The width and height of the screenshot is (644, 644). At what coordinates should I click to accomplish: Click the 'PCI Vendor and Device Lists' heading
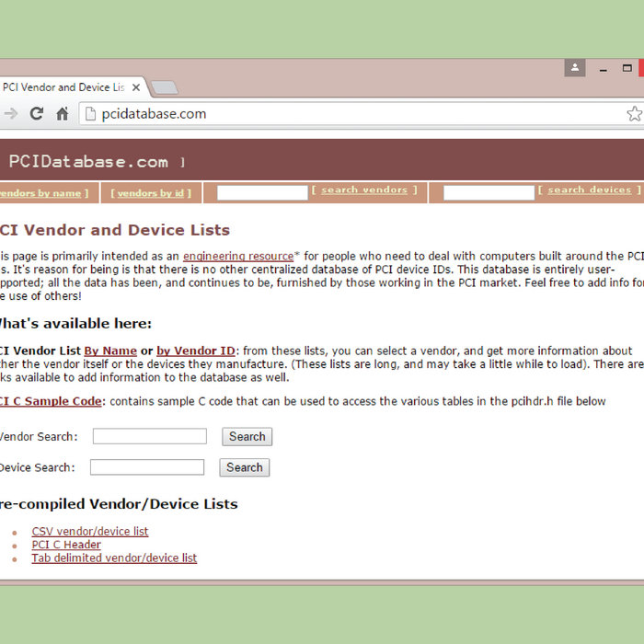[115, 230]
